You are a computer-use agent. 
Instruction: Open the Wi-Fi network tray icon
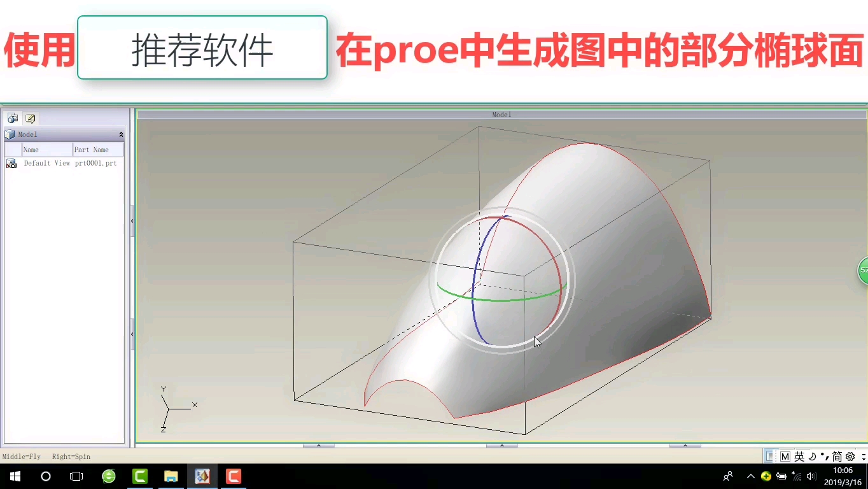[x=797, y=476]
